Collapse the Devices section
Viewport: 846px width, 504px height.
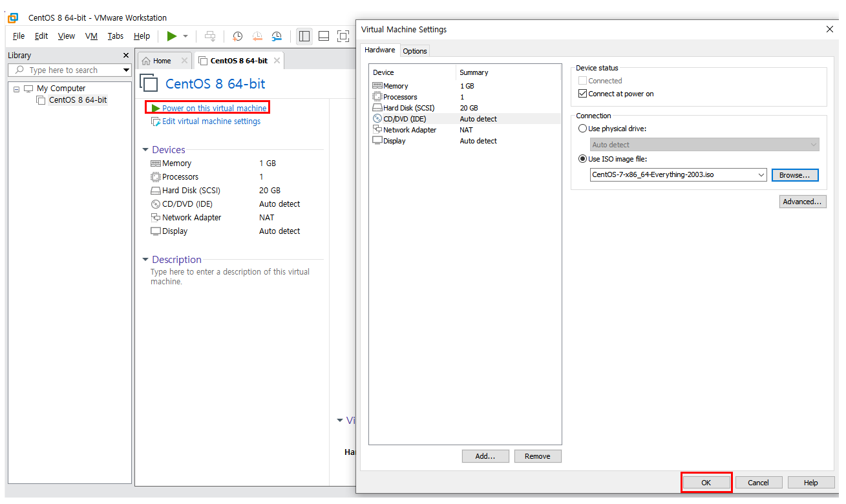click(145, 150)
